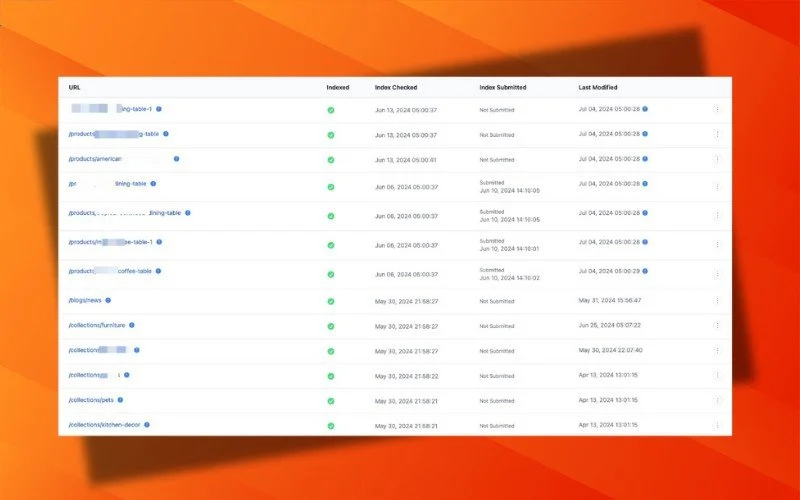The image size is (800, 500).
Task: Click the info icon beside /blogs/news
Action: click(108, 301)
